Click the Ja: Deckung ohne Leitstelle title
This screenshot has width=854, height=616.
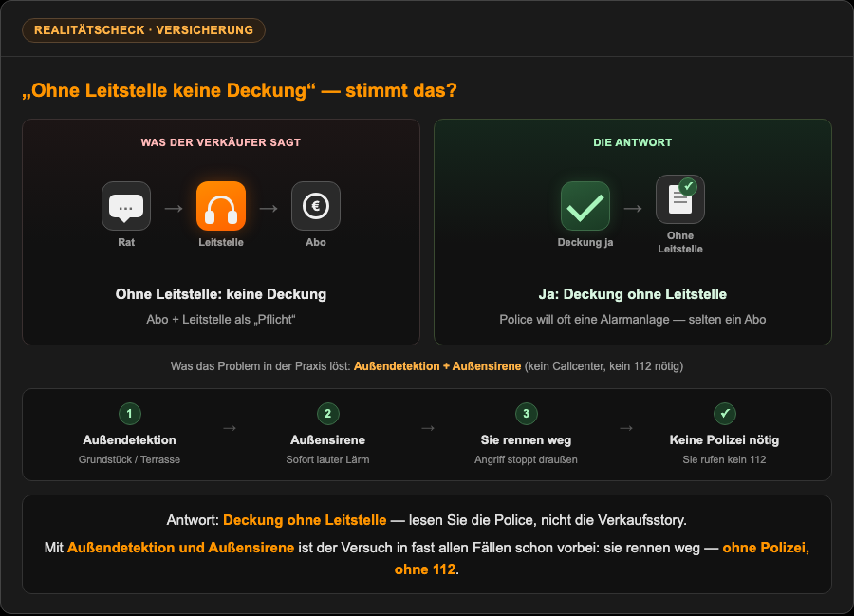click(632, 294)
